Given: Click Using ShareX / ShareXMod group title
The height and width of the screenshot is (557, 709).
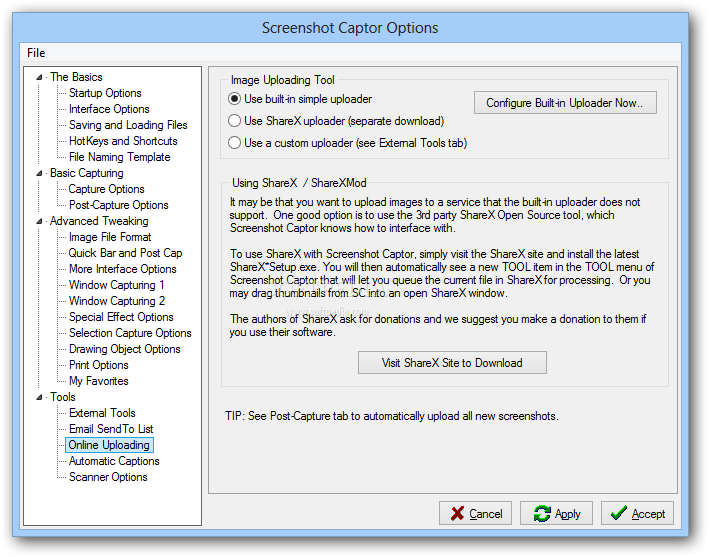Looking at the screenshot, I should [x=299, y=183].
